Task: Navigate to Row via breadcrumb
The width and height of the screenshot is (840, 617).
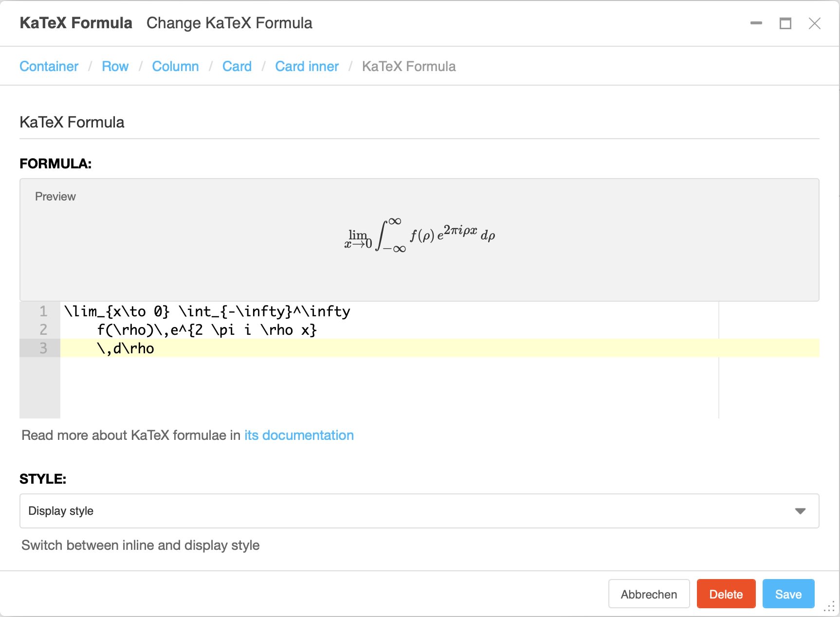Action: (115, 66)
